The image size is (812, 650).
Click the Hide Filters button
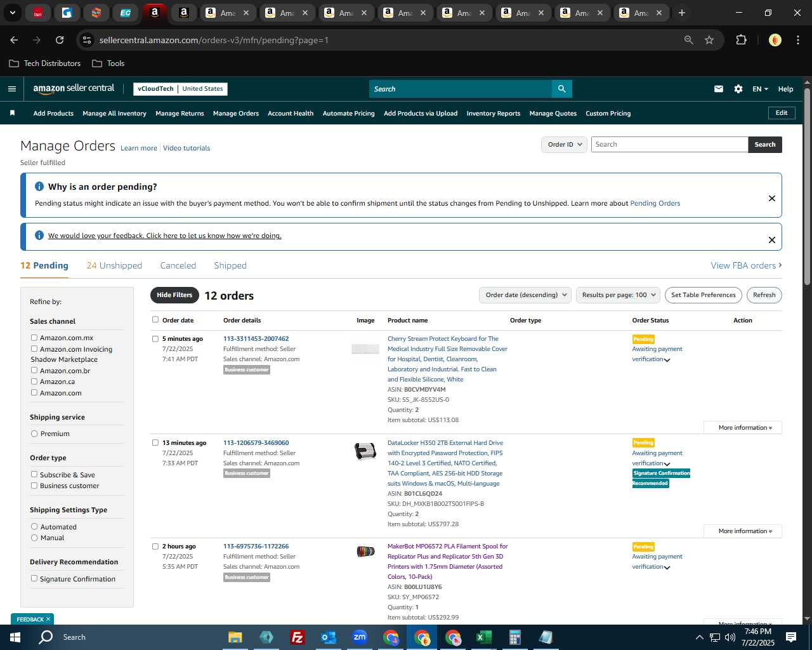[174, 295]
